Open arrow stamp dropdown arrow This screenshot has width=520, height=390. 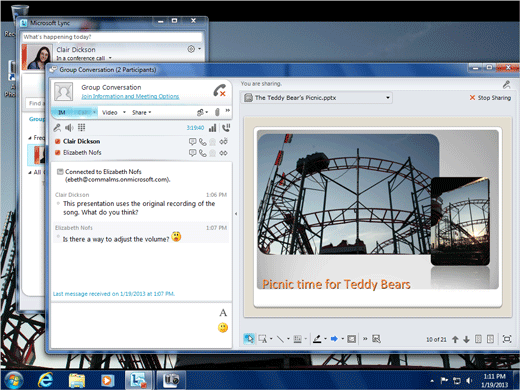pos(342,339)
